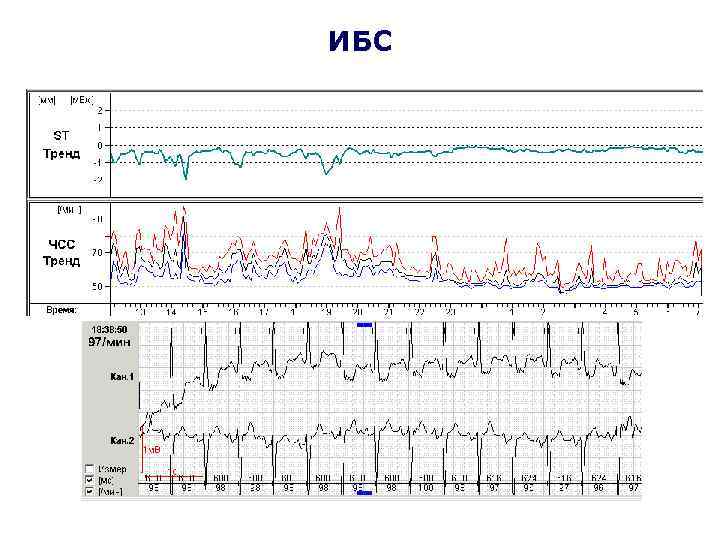Enable the Замер measurement checkbox
Screen dimensions: 720x540
pos(90,469)
